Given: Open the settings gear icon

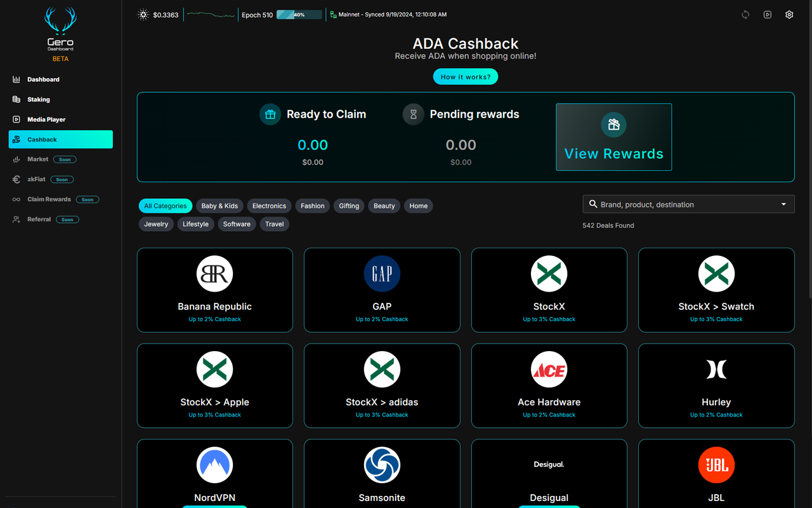Looking at the screenshot, I should pos(789,14).
